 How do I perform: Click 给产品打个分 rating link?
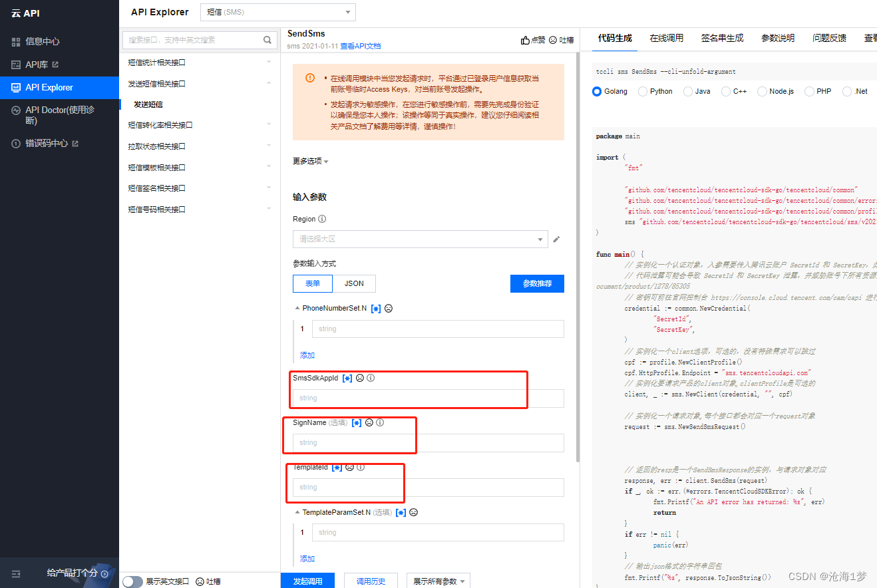tap(77, 573)
